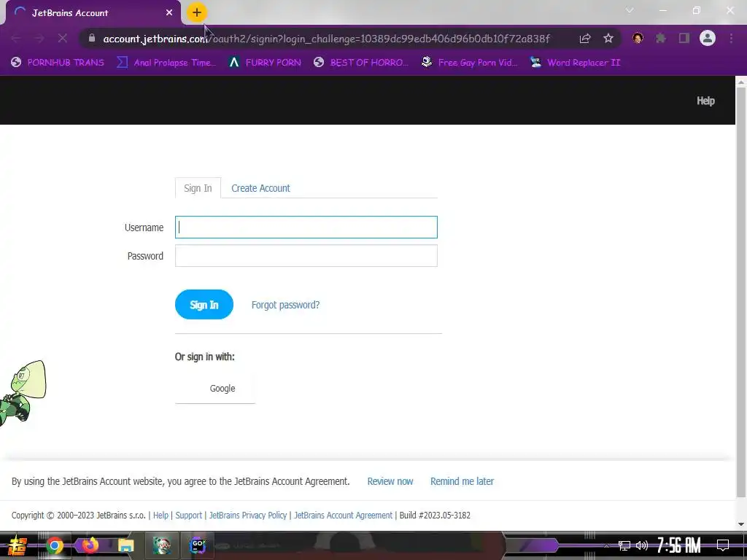The width and height of the screenshot is (747, 560).
Task: Open Chrome from the taskbar
Action: pyautogui.click(x=54, y=545)
